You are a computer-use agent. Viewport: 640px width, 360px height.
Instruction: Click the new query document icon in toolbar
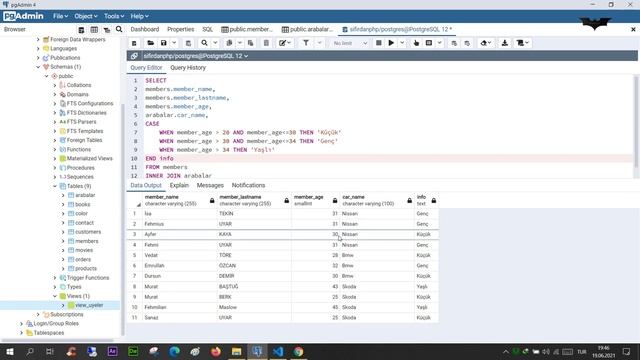pyautogui.click(x=134, y=43)
